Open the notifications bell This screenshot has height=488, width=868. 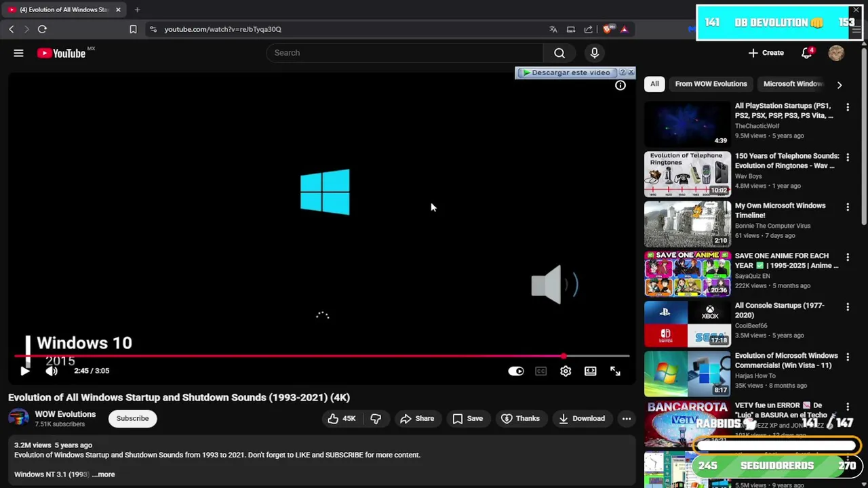[806, 53]
